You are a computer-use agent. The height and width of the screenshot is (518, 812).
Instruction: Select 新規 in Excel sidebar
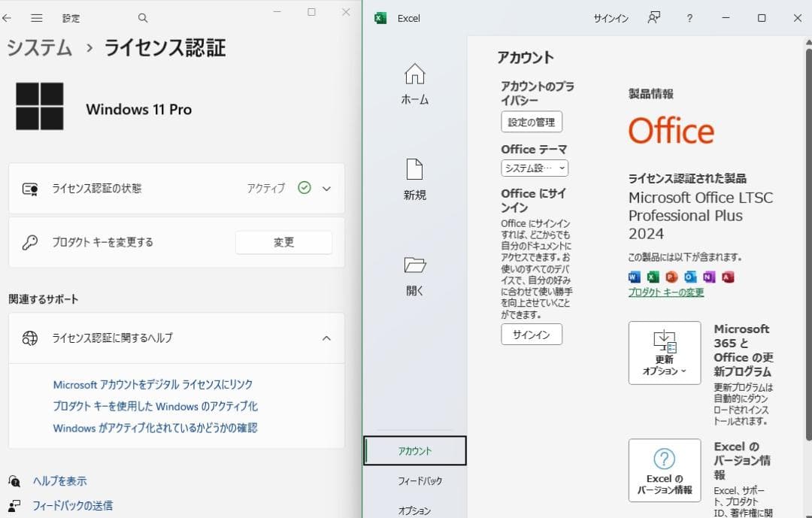pyautogui.click(x=415, y=179)
